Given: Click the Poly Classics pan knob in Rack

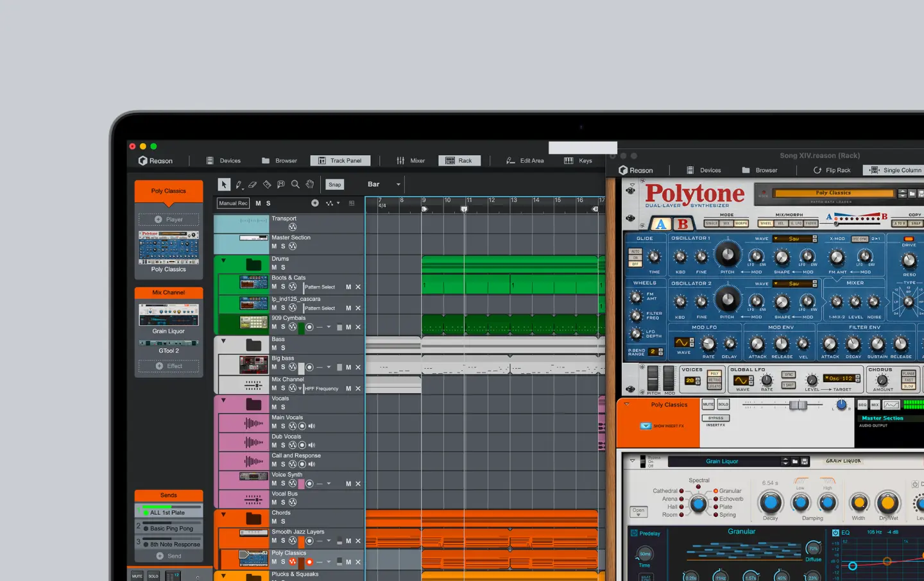Looking at the screenshot, I should (x=841, y=405).
